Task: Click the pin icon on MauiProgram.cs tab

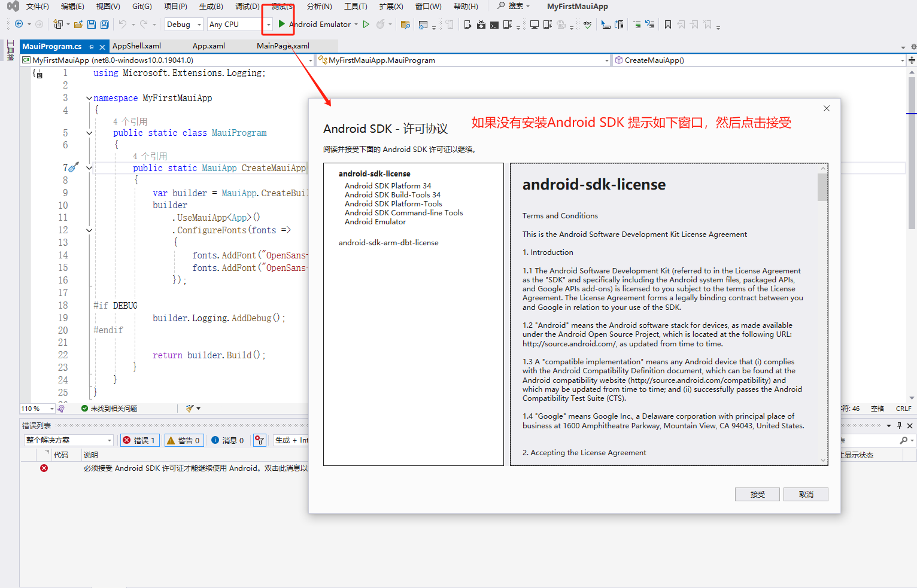Action: coord(91,47)
